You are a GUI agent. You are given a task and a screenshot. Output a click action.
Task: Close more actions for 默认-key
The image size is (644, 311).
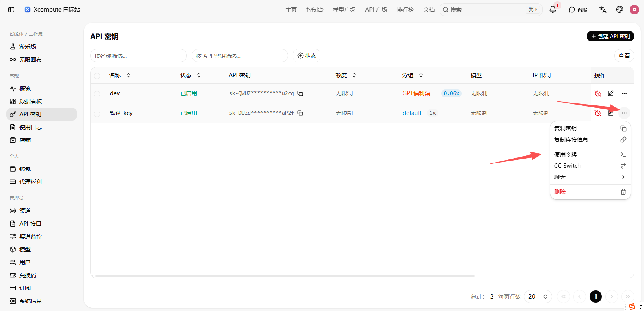tap(624, 113)
